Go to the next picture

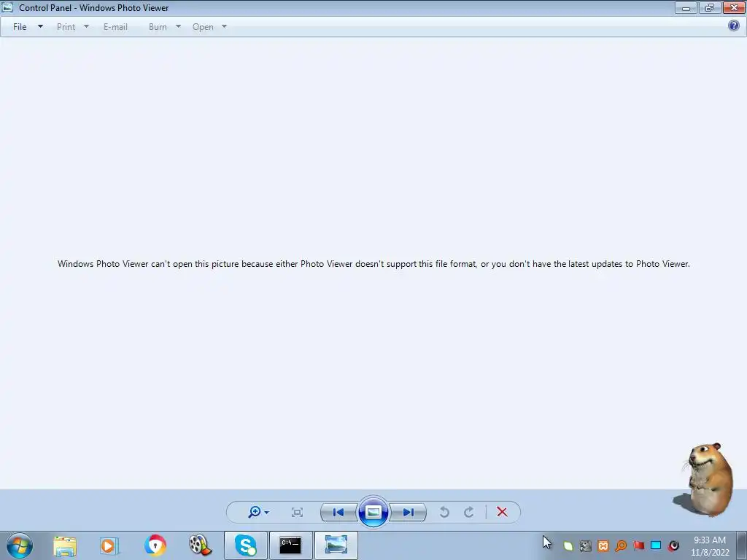click(x=409, y=513)
